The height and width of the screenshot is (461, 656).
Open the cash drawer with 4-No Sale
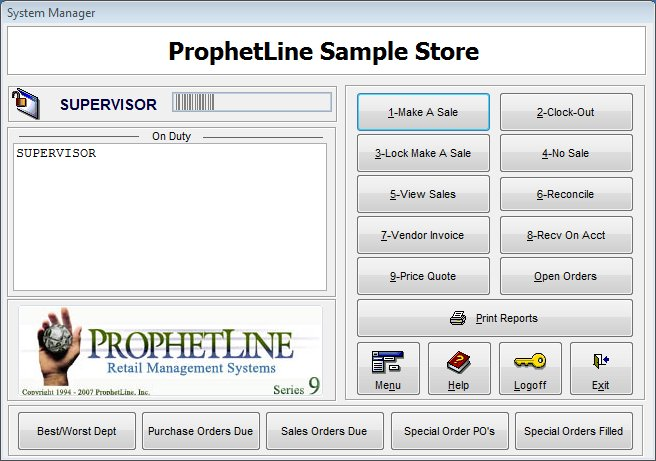tap(566, 153)
